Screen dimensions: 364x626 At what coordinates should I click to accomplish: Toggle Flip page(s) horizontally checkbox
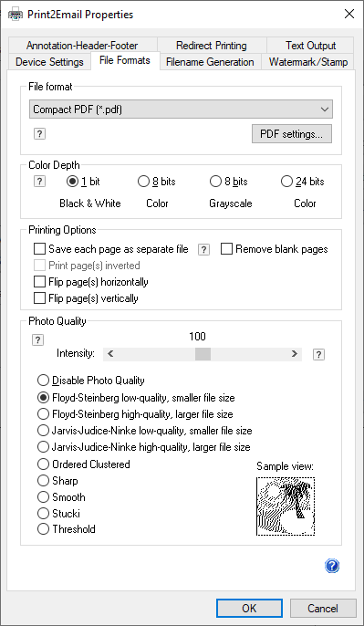point(39,282)
